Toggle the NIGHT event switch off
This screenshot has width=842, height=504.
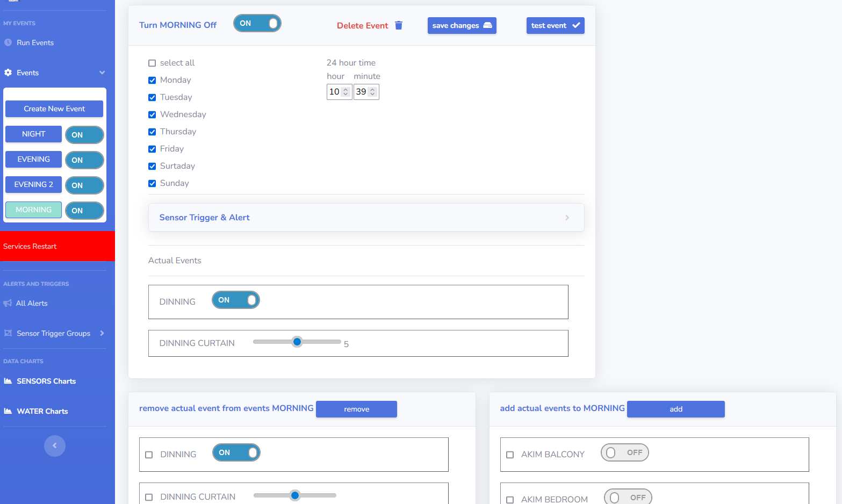[84, 135]
